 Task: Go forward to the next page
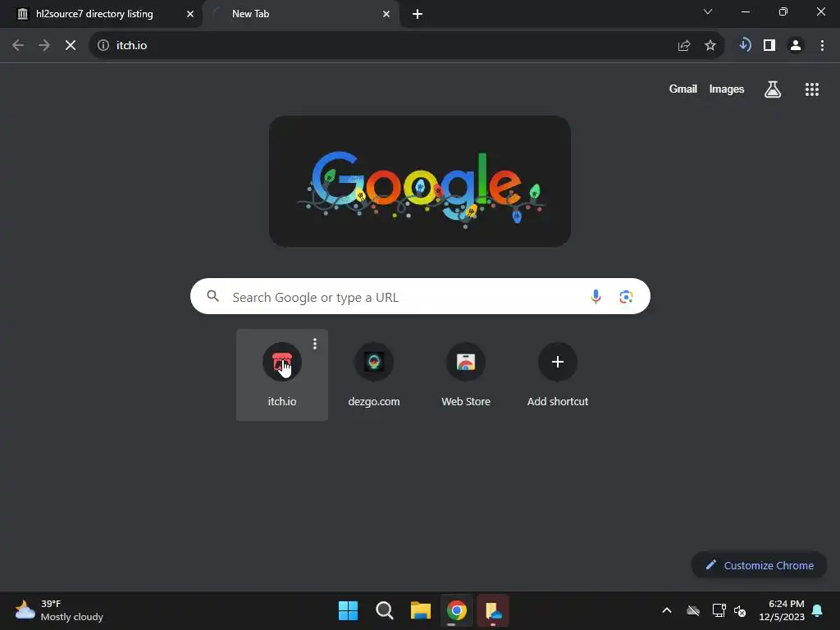tap(44, 46)
